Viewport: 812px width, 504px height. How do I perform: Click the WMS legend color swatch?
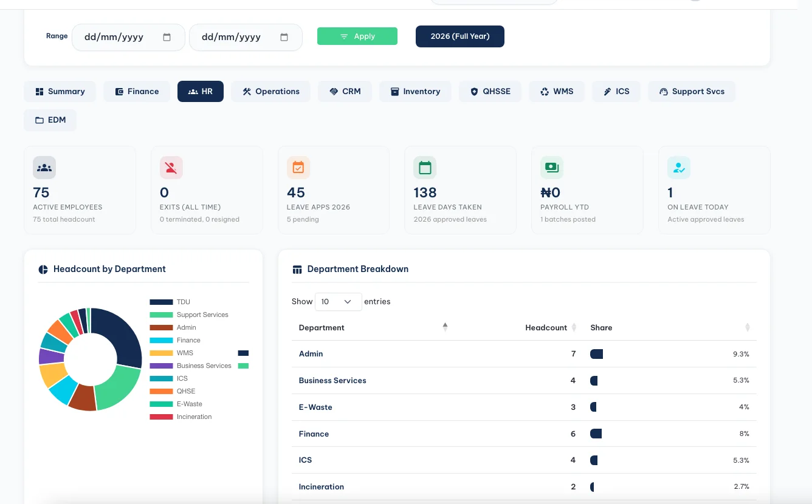pyautogui.click(x=162, y=353)
